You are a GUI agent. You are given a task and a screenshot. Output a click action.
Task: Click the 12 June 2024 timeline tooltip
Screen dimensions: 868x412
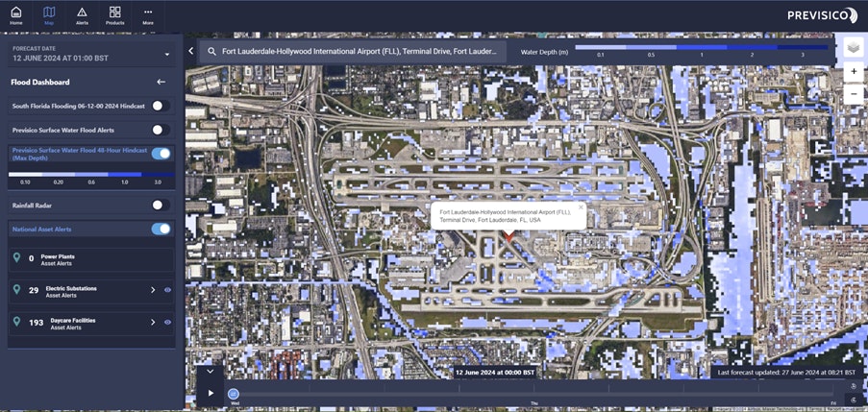[495, 373]
